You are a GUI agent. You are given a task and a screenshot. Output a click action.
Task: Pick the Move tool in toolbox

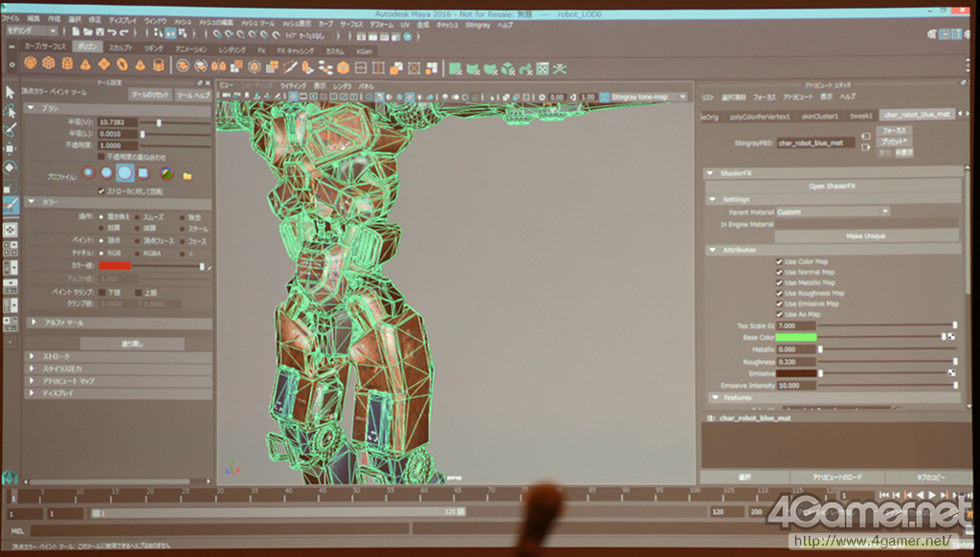coord(10,148)
